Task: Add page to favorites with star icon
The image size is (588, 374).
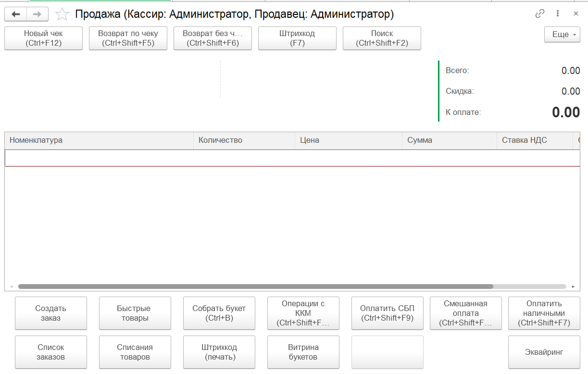Action: pyautogui.click(x=62, y=14)
